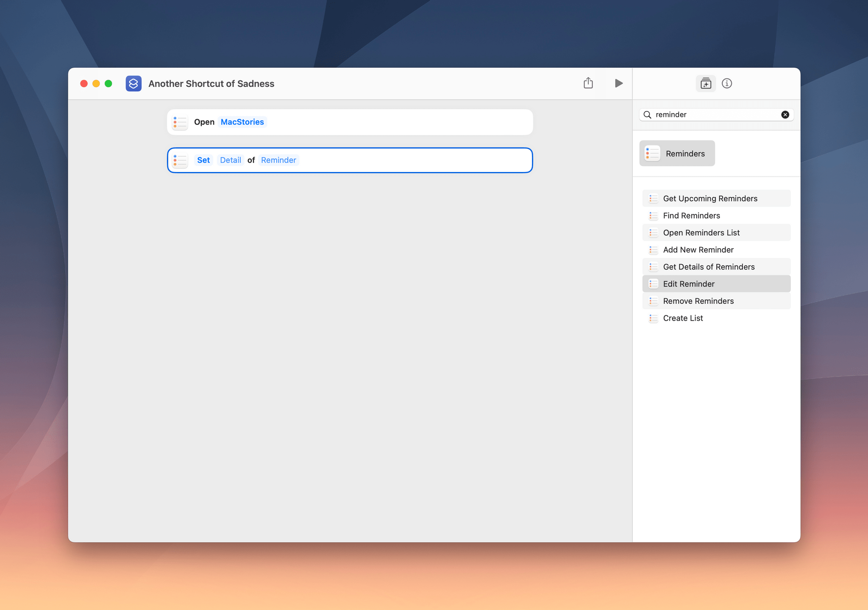The height and width of the screenshot is (610, 868).
Task: Click icon next to Open Reminders List
Action: [x=653, y=233]
